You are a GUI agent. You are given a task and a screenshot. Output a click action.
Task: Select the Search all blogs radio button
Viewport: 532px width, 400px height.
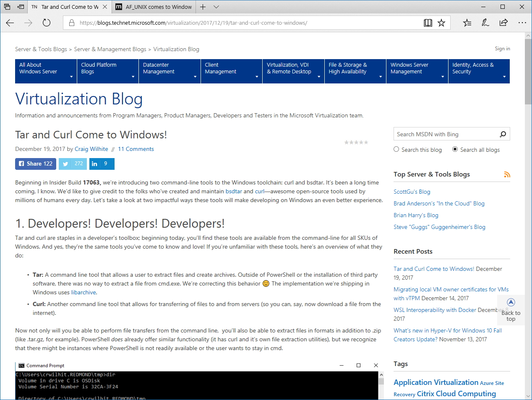click(x=454, y=149)
